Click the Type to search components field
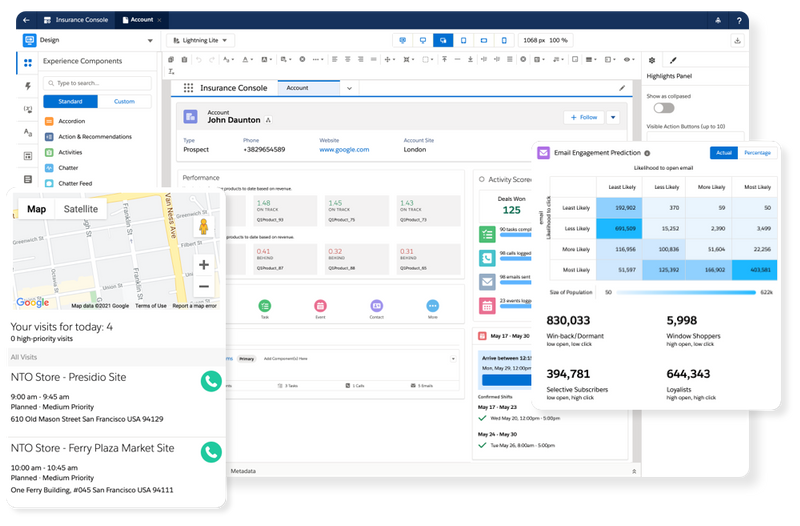 tap(97, 83)
